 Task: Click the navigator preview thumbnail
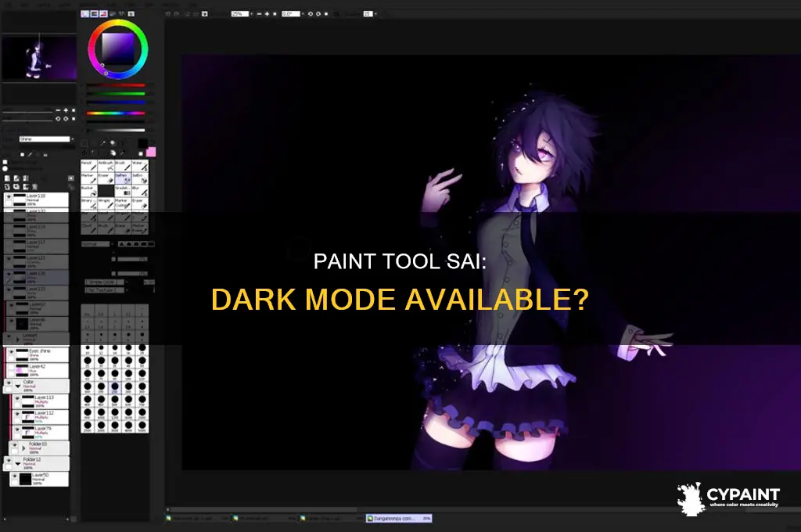39,57
